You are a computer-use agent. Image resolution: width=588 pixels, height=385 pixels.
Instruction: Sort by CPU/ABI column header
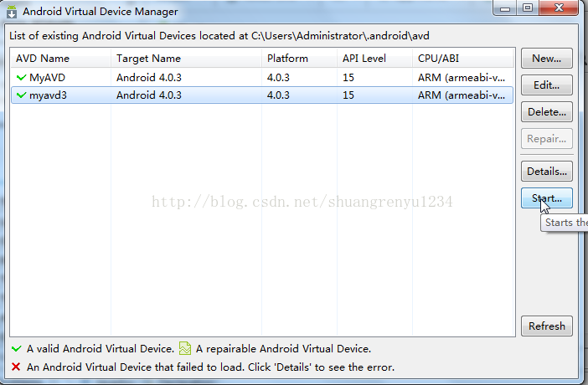(463, 59)
